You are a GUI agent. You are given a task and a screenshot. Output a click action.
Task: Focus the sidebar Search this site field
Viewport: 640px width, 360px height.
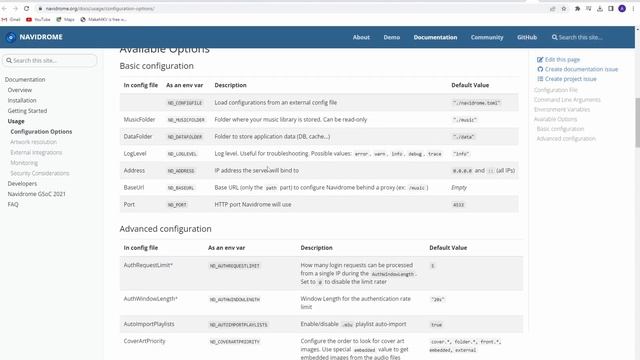(50, 60)
